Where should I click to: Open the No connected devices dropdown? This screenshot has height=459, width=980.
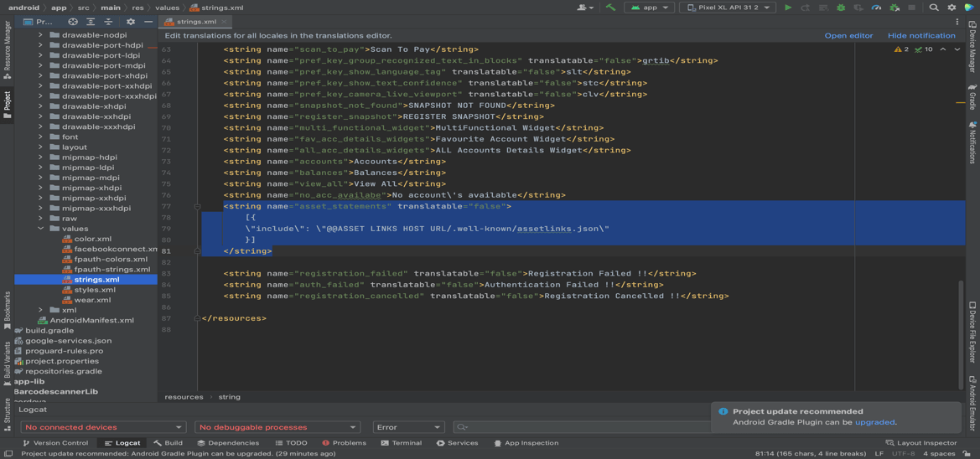[102, 427]
